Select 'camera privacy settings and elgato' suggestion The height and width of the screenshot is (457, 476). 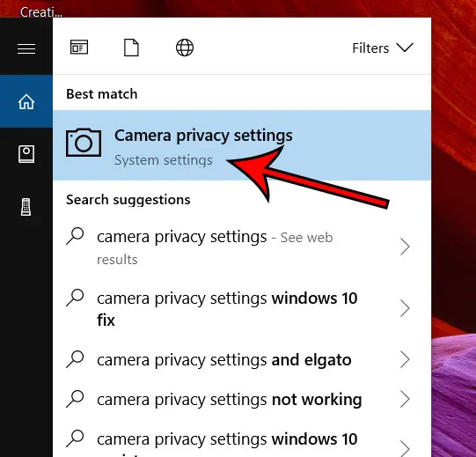pyautogui.click(x=242, y=360)
